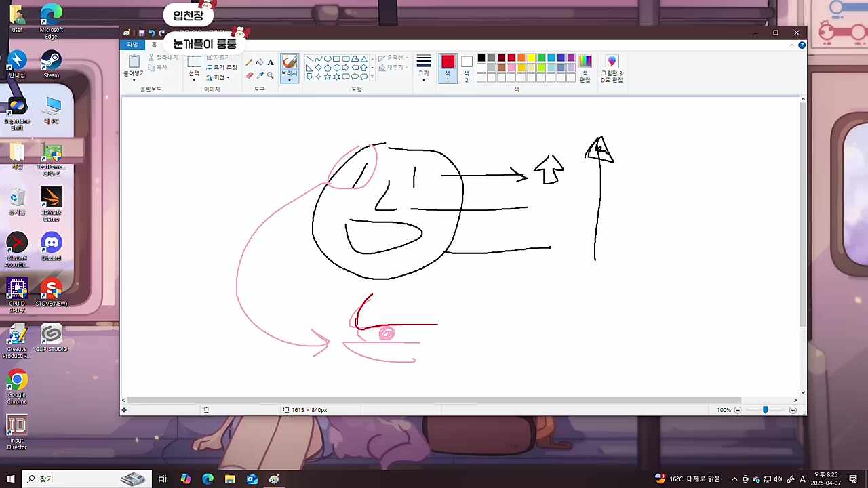Open the Brushes (브러시) dropdown arrow
The image size is (868, 488).
pos(290,79)
